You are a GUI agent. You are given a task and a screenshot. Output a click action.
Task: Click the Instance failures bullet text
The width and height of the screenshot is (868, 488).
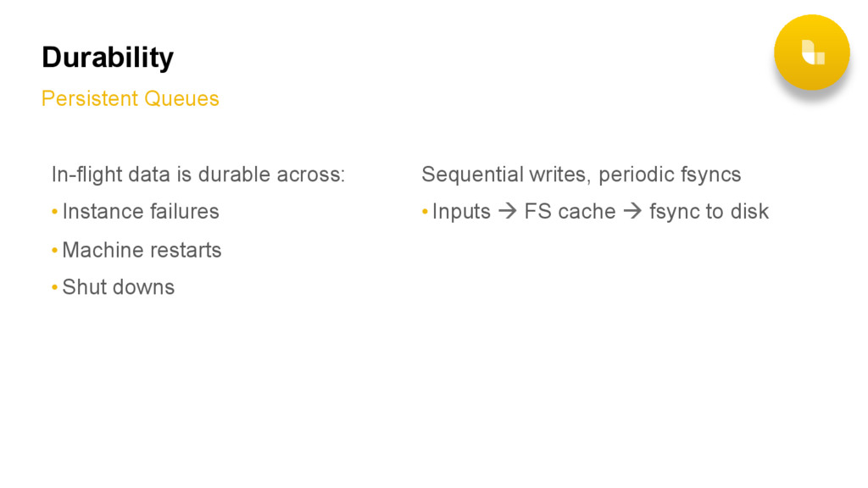[141, 211]
